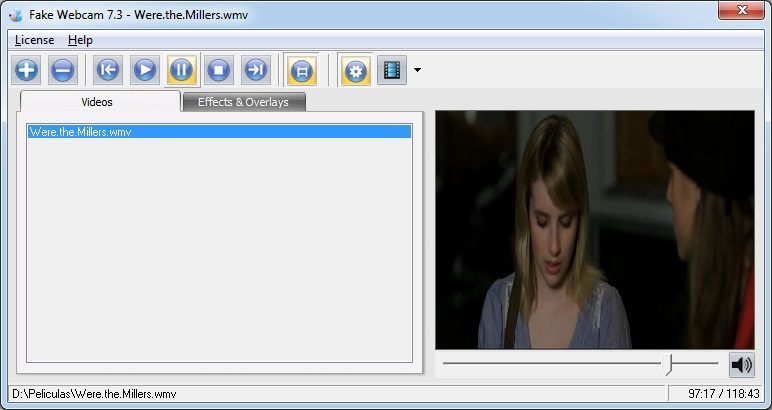Open the License menu
Screen dimensions: 772x410
34,40
